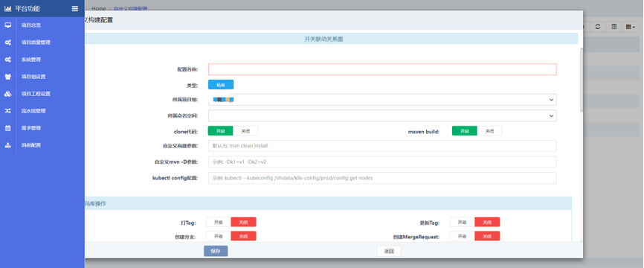The height and width of the screenshot is (268, 644).
Task: Expand the 所属项目组 dropdown
Action: pyautogui.click(x=382, y=100)
